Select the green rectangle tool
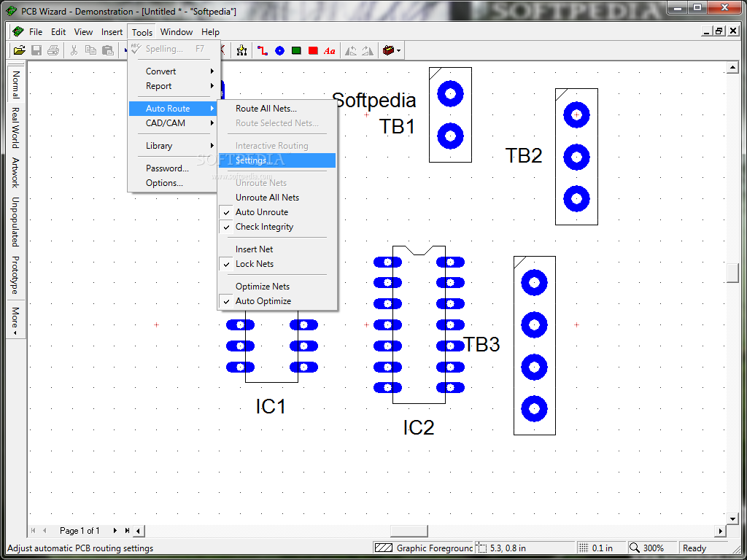 click(296, 50)
